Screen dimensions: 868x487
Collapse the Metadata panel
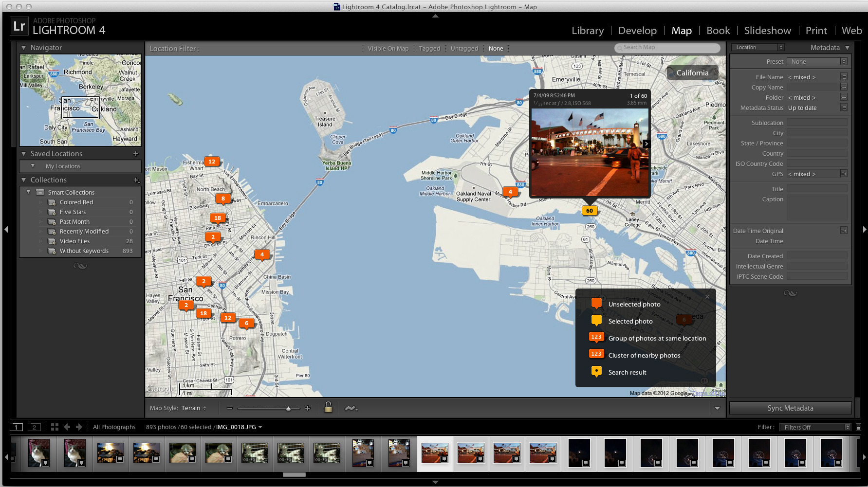[x=847, y=48]
